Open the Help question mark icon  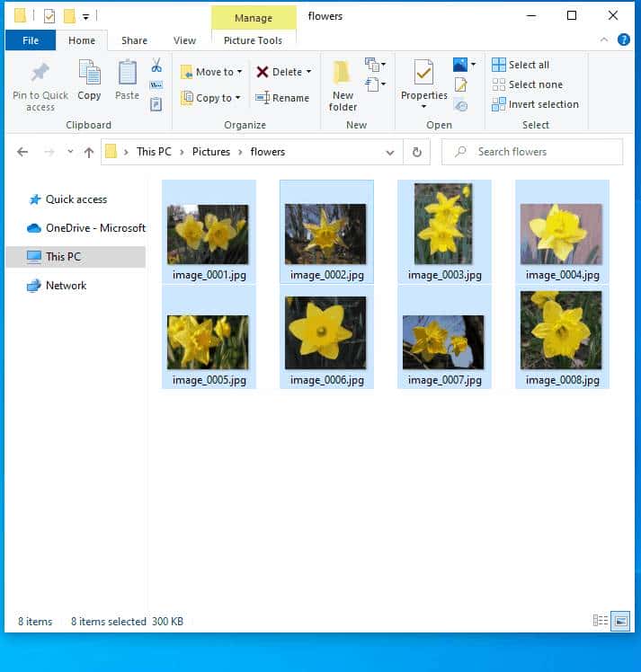pos(623,40)
